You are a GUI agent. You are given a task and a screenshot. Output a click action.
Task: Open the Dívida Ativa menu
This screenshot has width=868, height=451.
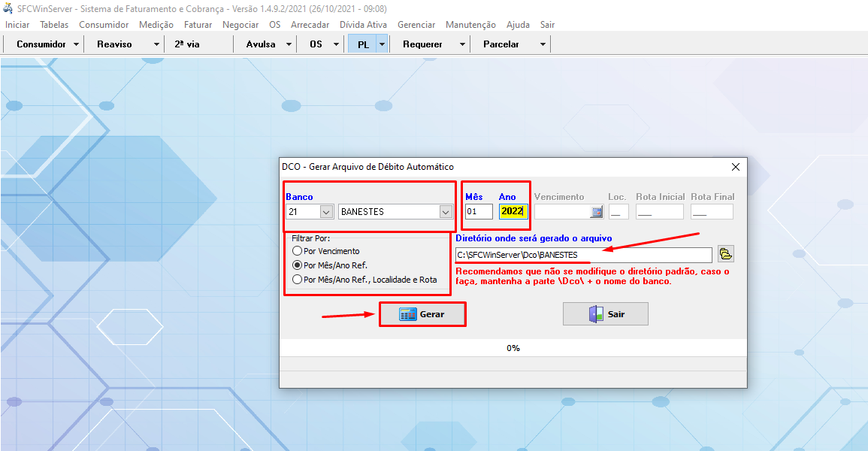(x=363, y=25)
